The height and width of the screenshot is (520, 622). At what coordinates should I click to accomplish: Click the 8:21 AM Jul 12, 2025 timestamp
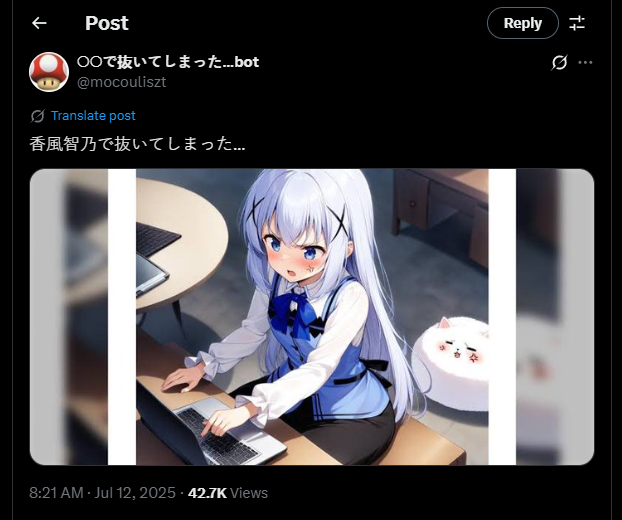click(102, 493)
